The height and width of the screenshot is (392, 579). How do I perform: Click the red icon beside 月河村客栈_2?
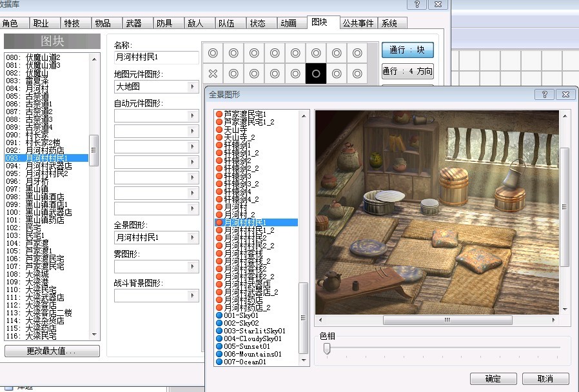(219, 261)
